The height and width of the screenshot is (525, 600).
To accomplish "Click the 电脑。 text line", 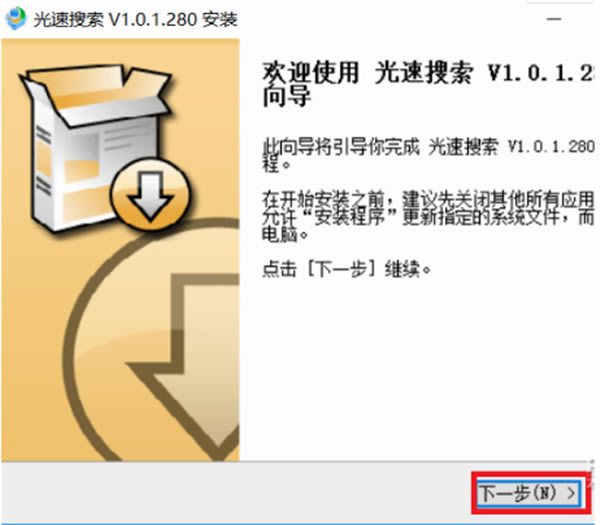I will tap(285, 234).
